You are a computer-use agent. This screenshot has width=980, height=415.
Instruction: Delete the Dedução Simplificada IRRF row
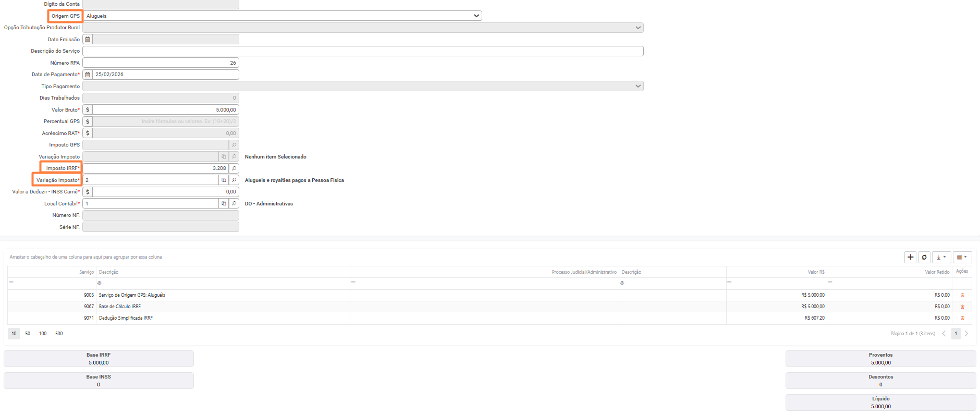(x=962, y=318)
